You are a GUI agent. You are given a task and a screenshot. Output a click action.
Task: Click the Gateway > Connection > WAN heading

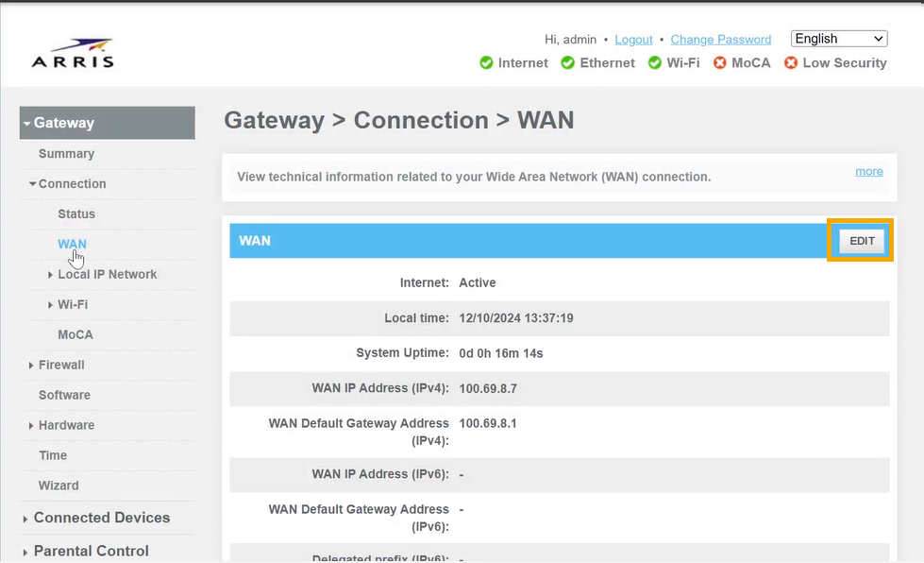click(x=399, y=120)
